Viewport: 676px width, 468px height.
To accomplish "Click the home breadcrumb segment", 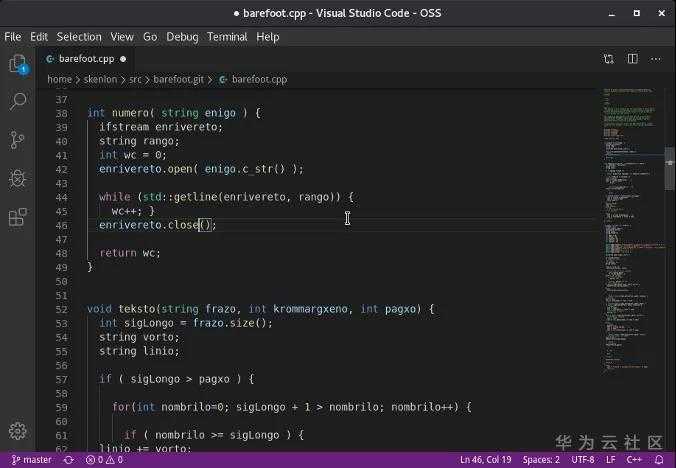I will [59, 79].
